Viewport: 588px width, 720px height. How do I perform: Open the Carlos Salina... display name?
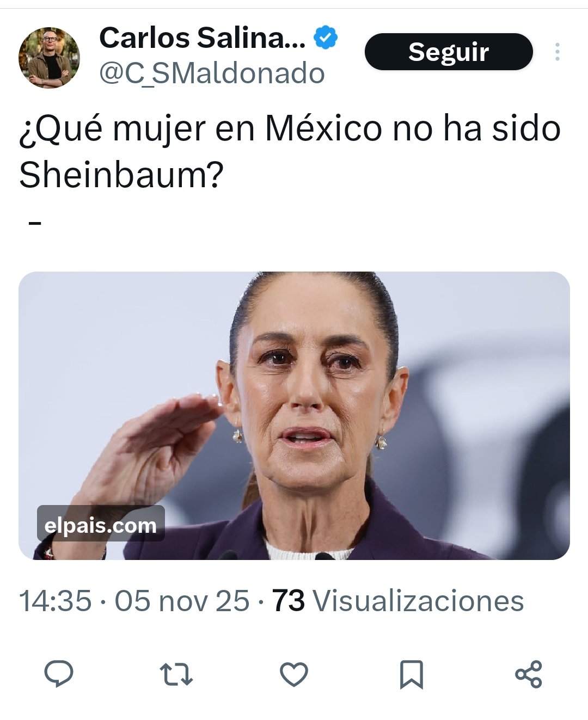click(x=202, y=38)
